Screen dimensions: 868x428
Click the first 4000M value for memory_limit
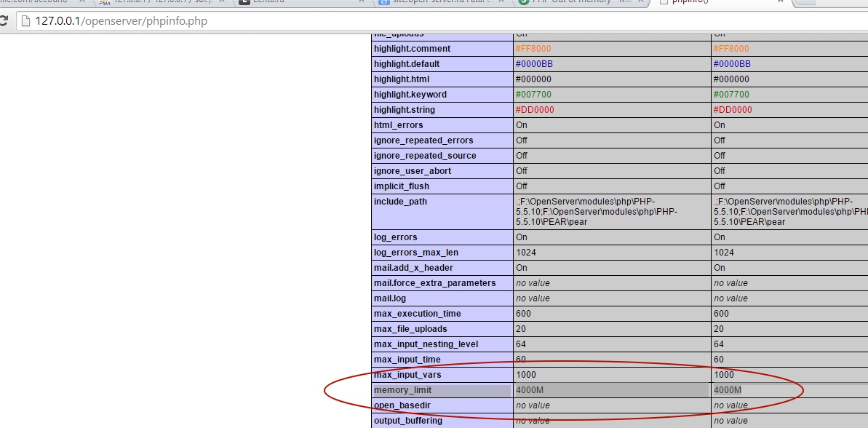(530, 390)
